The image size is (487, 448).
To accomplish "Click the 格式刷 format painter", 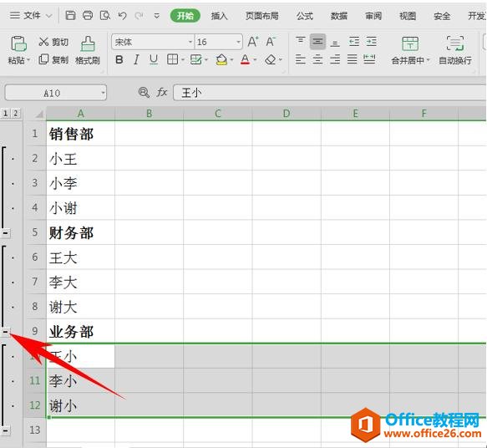I will click(88, 50).
